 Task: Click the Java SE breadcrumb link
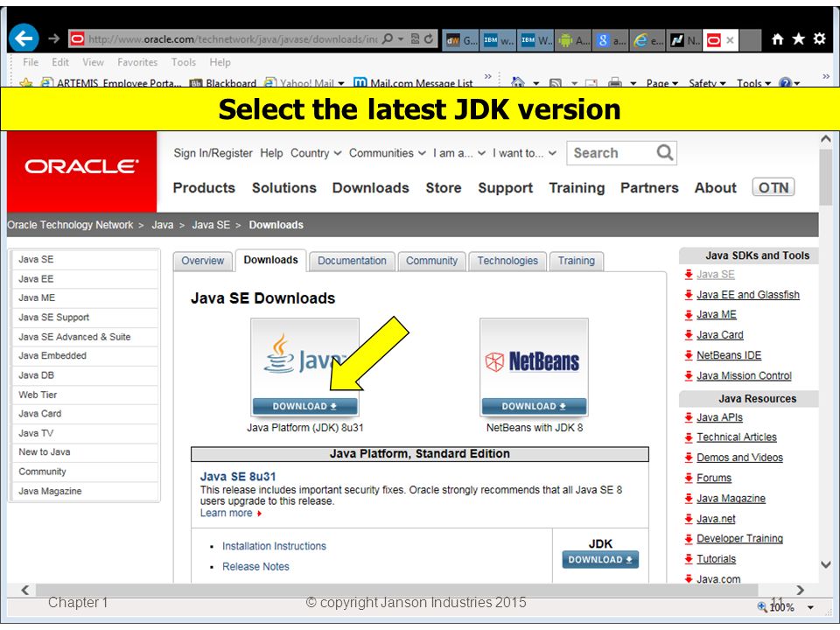point(211,225)
